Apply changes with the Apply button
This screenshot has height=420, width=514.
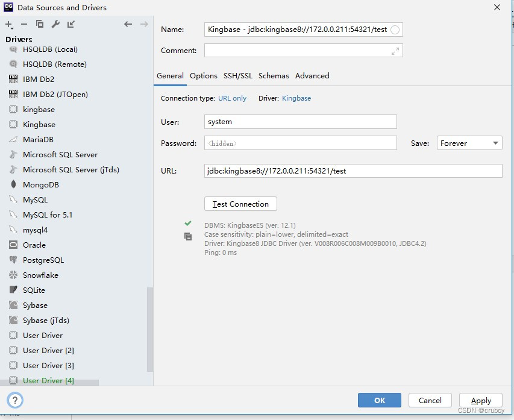(480, 400)
